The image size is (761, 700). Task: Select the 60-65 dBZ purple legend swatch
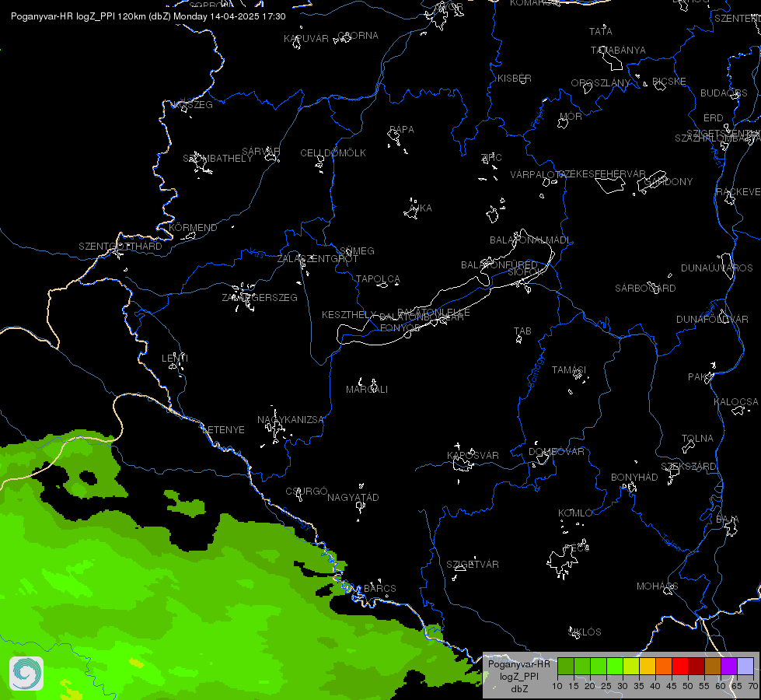(x=729, y=667)
